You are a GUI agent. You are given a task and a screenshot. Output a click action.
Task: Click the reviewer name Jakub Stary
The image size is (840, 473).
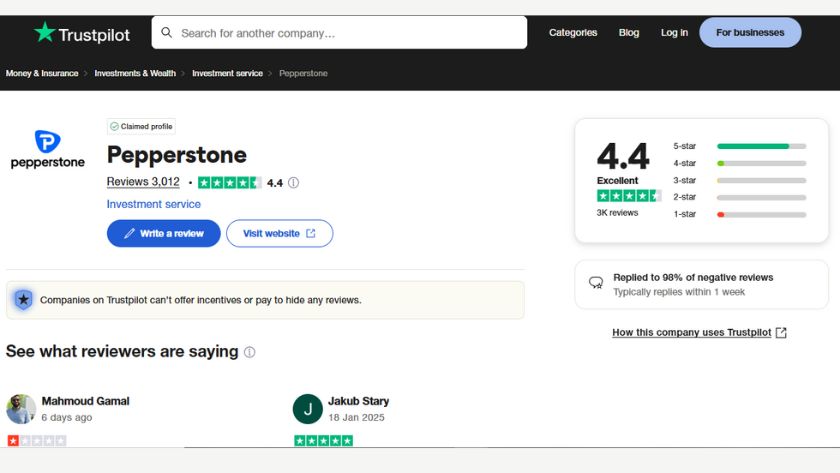pos(358,401)
